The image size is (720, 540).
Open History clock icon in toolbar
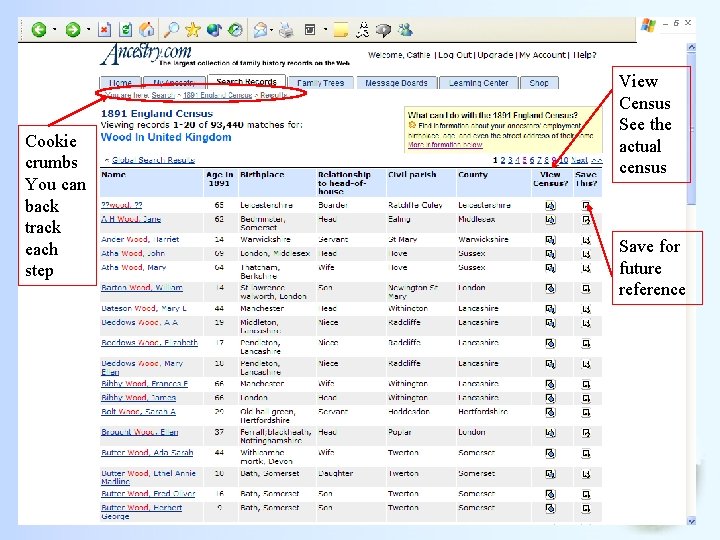[x=235, y=30]
